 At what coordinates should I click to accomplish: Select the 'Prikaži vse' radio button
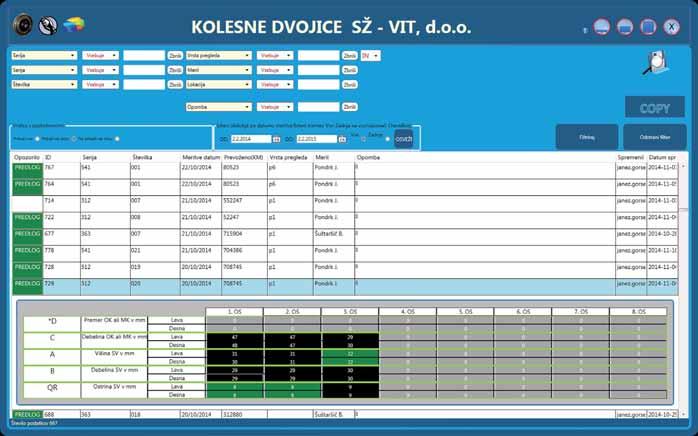coord(37,139)
